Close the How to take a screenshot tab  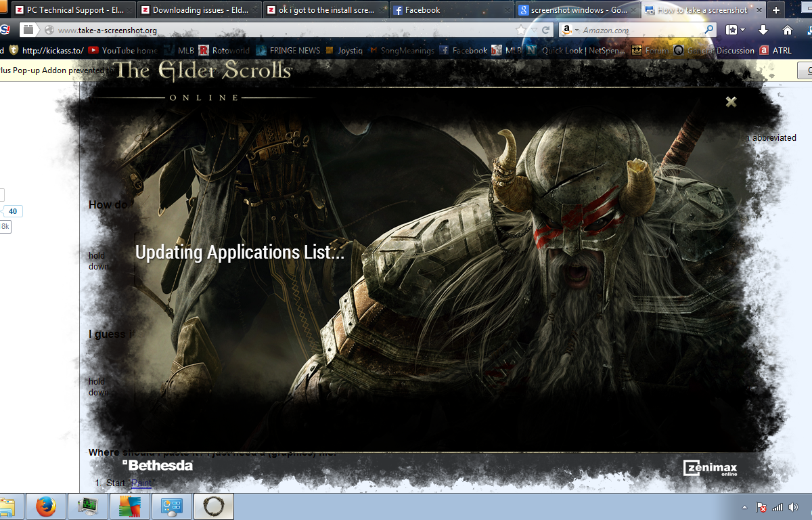[759, 10]
